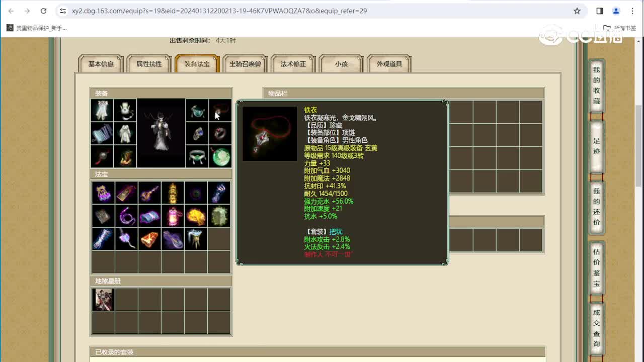644x362 pixels.
Task: Click the 物品栏 panel header
Action: (x=404, y=94)
